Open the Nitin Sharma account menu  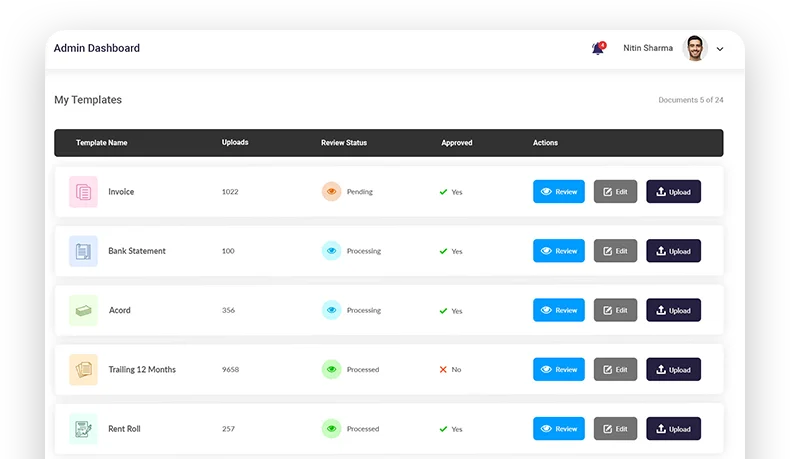[648, 48]
